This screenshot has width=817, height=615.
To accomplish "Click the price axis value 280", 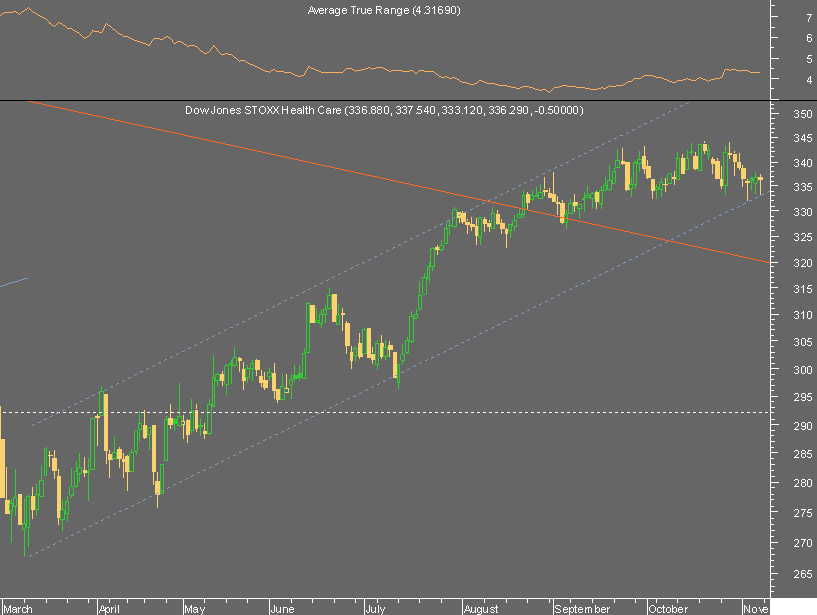I will (802, 483).
